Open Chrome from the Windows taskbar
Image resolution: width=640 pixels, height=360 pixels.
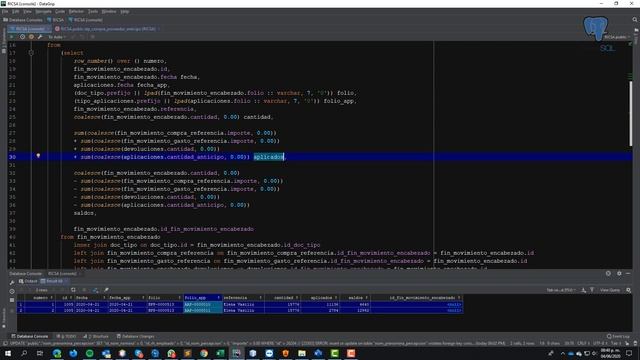[x=204, y=353]
